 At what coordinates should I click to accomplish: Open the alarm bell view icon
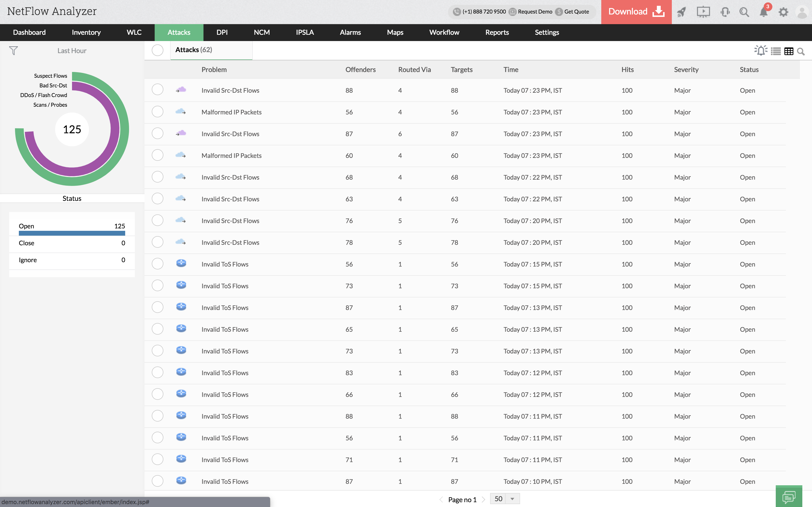pos(760,51)
